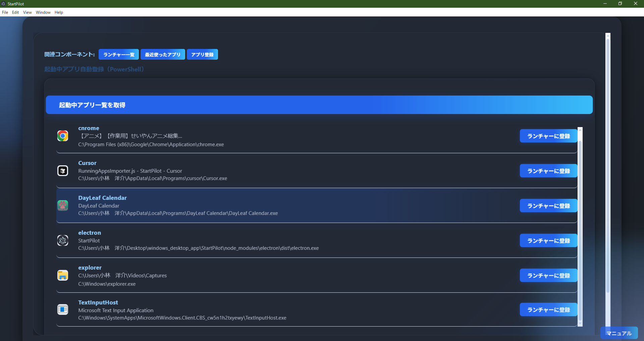This screenshot has height=341, width=644.
Task: Open the ランチャー一覧 view
Action: [x=118, y=54]
